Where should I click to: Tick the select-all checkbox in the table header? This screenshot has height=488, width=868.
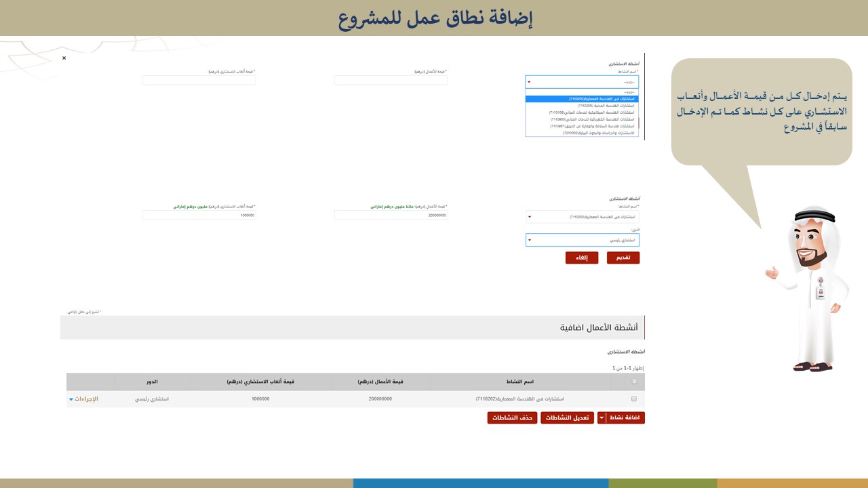click(x=634, y=382)
